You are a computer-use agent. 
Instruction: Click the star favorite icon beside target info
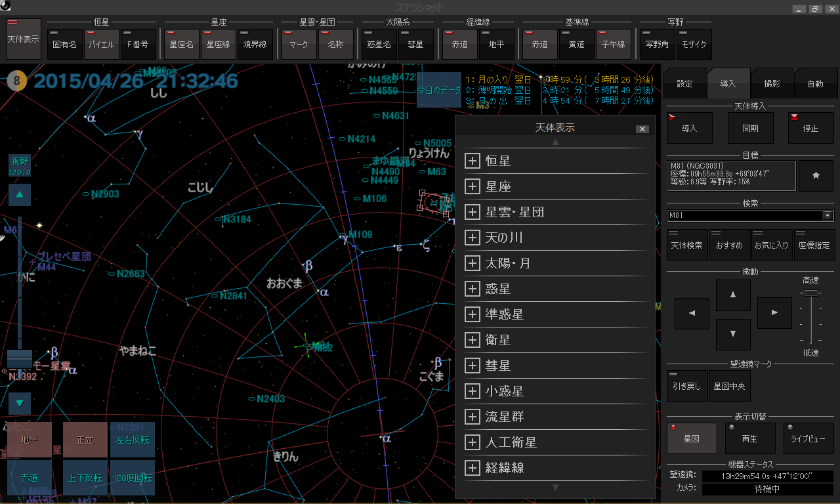click(x=816, y=176)
